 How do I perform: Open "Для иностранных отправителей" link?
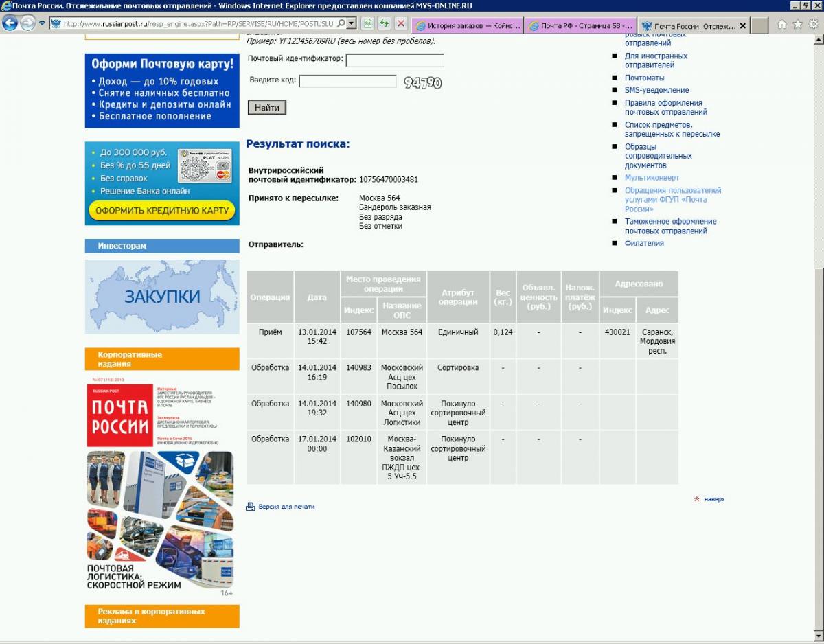tap(656, 60)
